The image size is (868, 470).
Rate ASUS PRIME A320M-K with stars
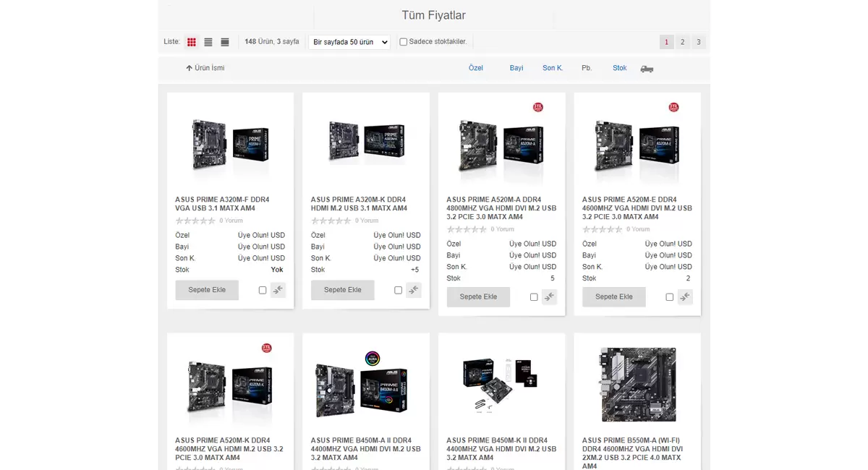(331, 221)
